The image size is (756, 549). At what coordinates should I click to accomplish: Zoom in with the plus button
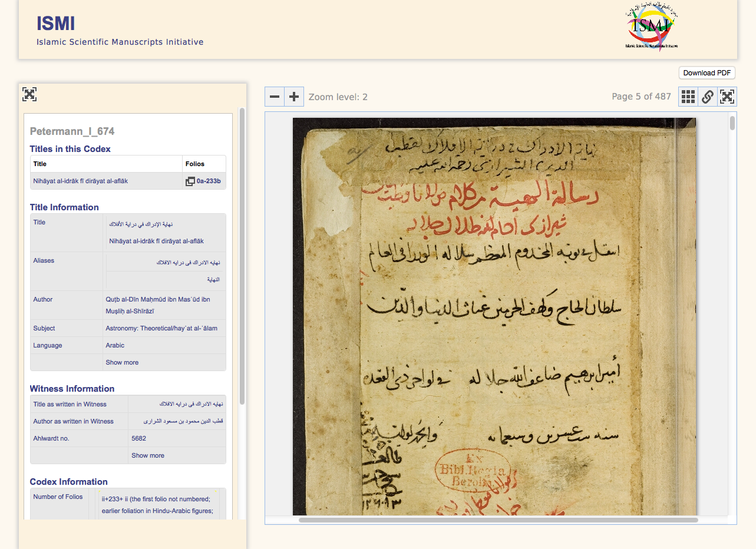[294, 97]
